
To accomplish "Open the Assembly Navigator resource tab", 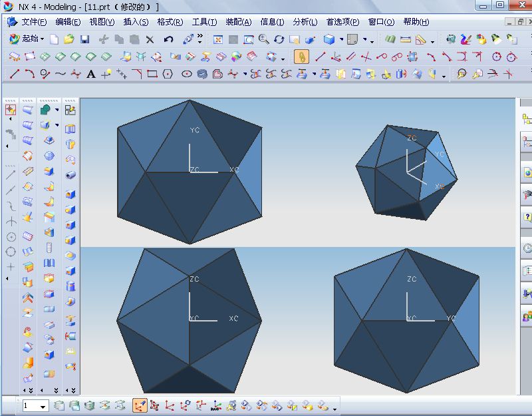I will click(527, 119).
